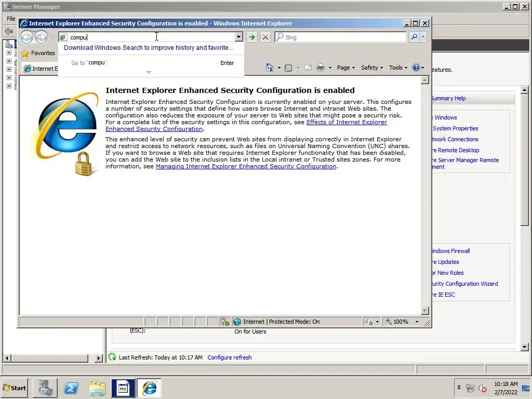Open the Summary Help link in Server Manager
This screenshot has width=532, height=399.
coord(449,98)
